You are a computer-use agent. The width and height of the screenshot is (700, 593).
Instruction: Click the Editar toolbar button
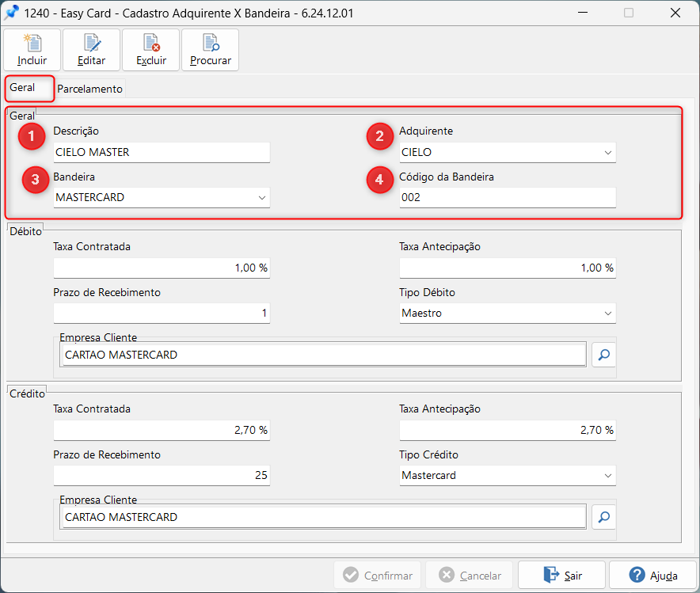(x=92, y=50)
